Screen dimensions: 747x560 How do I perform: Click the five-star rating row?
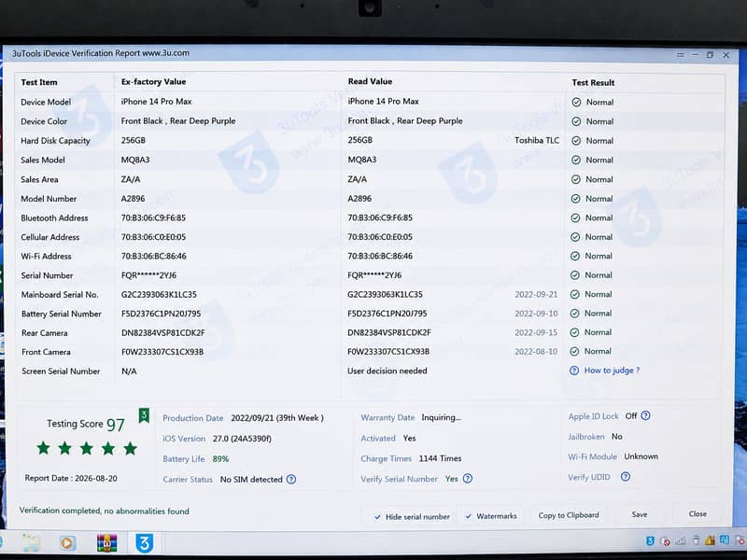pos(87,449)
